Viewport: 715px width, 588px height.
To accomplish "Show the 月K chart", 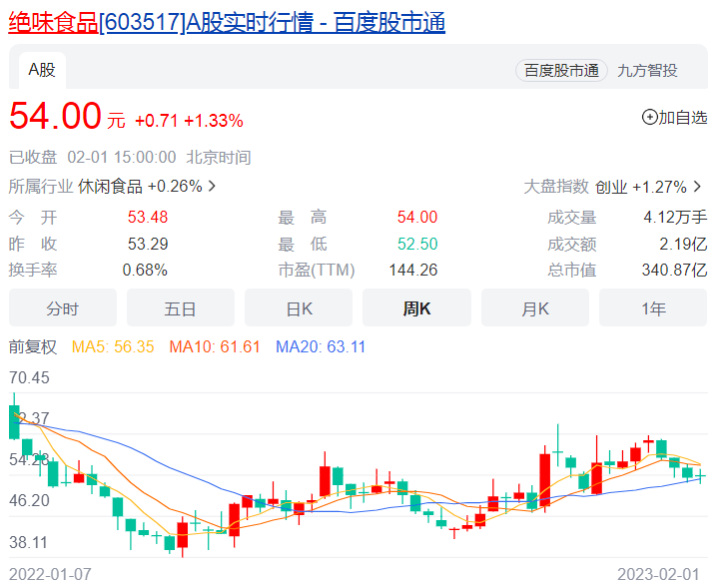I will [x=535, y=308].
